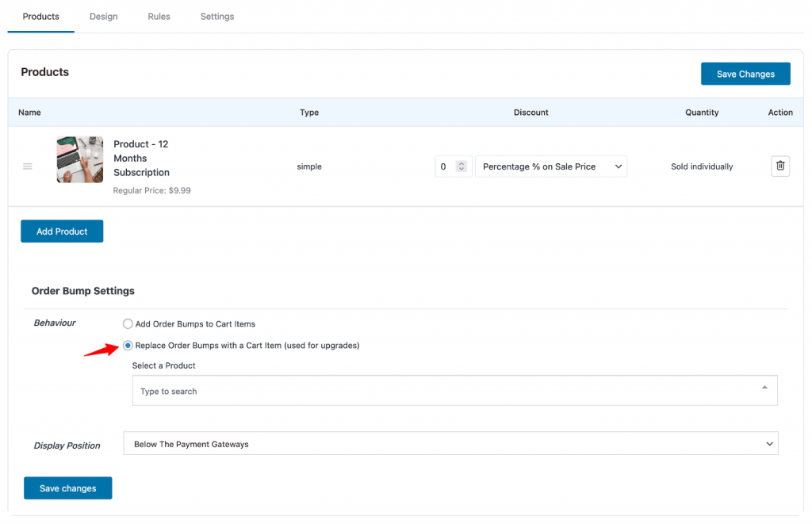
Task: Click the Action column header
Action: click(780, 113)
